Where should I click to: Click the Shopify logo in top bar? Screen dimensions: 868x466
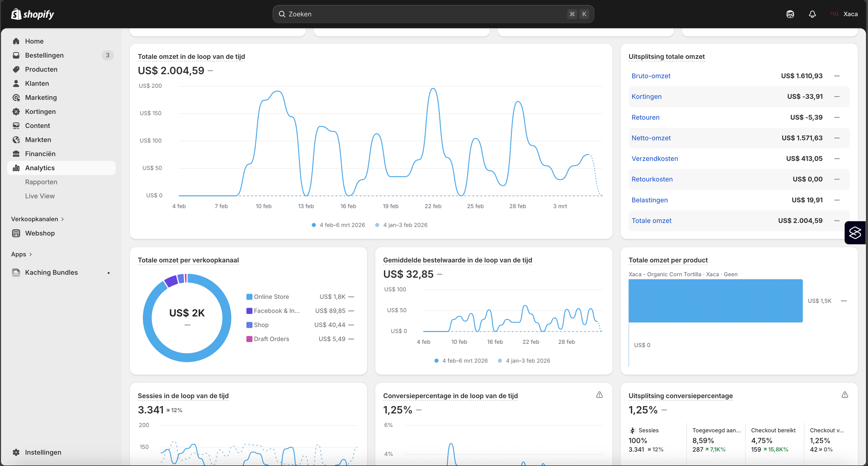pos(33,14)
